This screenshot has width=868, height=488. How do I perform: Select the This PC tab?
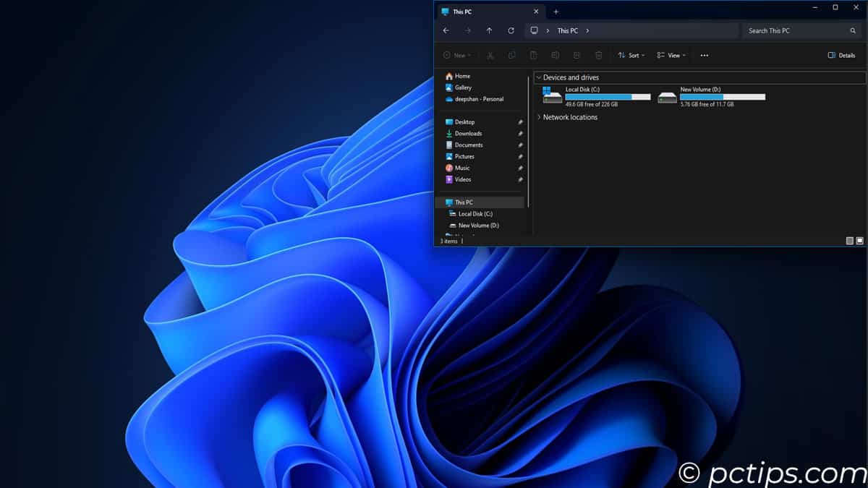pos(479,12)
